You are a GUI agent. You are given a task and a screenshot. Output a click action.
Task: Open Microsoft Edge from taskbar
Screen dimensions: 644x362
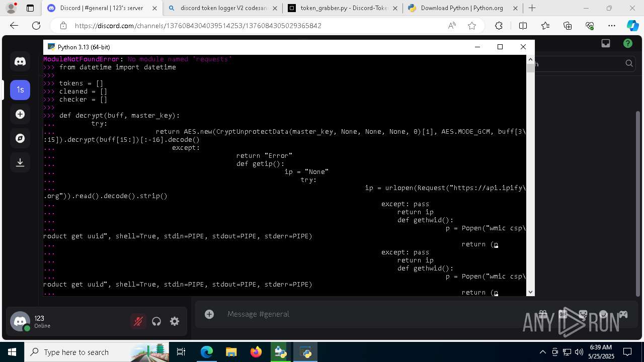point(207,352)
